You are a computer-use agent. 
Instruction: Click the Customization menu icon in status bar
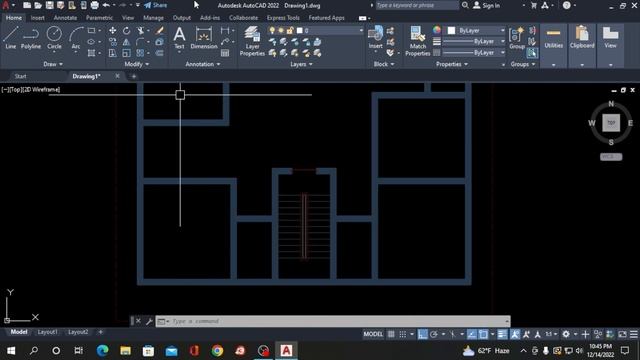(633, 334)
